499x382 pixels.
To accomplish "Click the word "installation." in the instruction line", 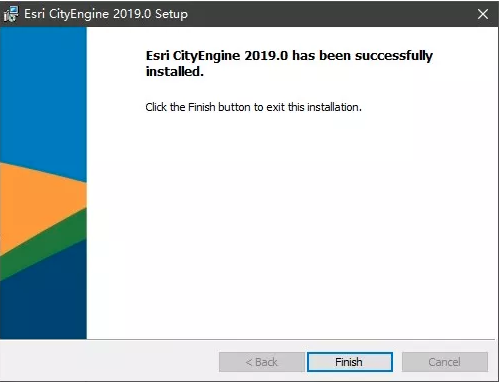I will coord(334,107).
